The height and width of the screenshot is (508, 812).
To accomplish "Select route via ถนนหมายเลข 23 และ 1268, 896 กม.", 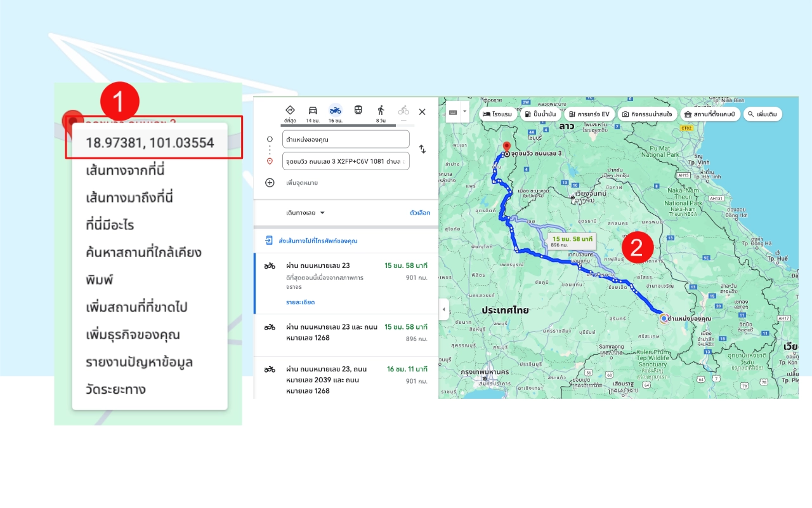I will coord(346,335).
